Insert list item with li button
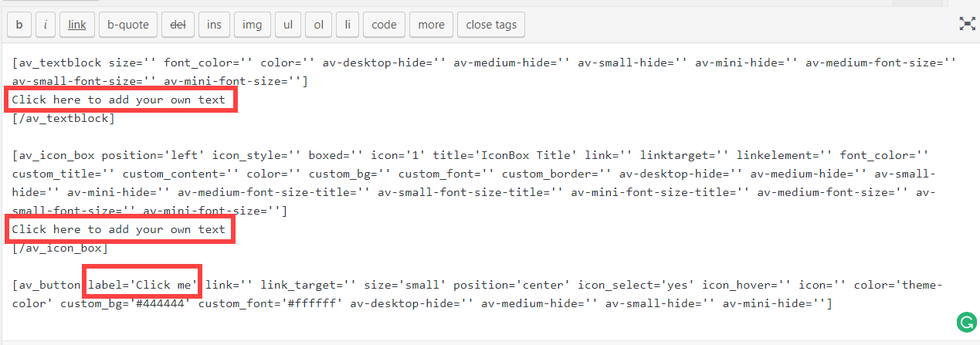The image size is (980, 345). (348, 25)
